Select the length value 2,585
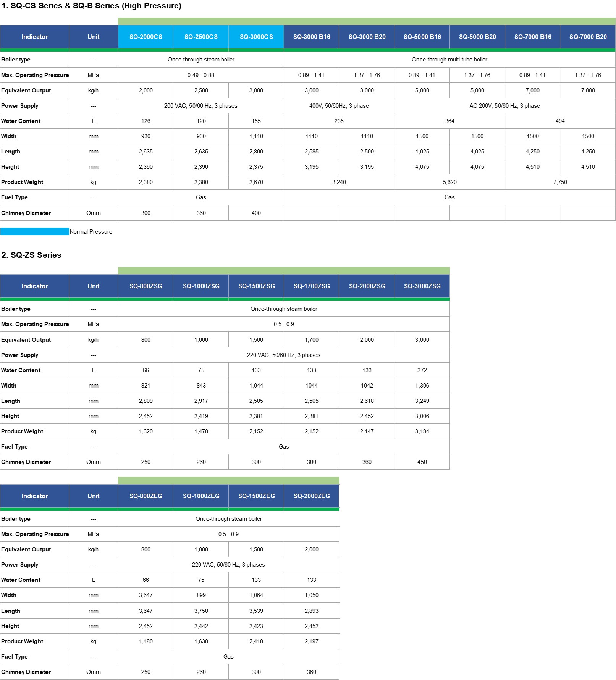 click(x=311, y=152)
